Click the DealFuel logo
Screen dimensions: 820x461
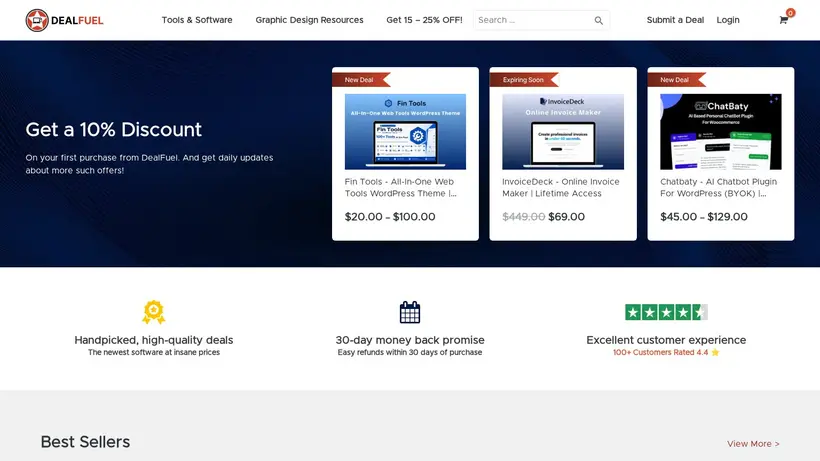(x=64, y=20)
